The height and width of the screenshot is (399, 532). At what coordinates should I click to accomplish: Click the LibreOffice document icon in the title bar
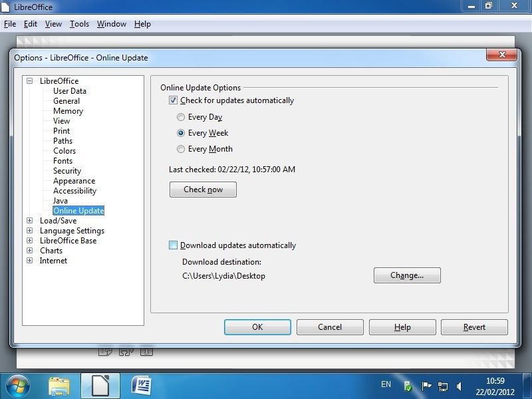[x=6, y=7]
